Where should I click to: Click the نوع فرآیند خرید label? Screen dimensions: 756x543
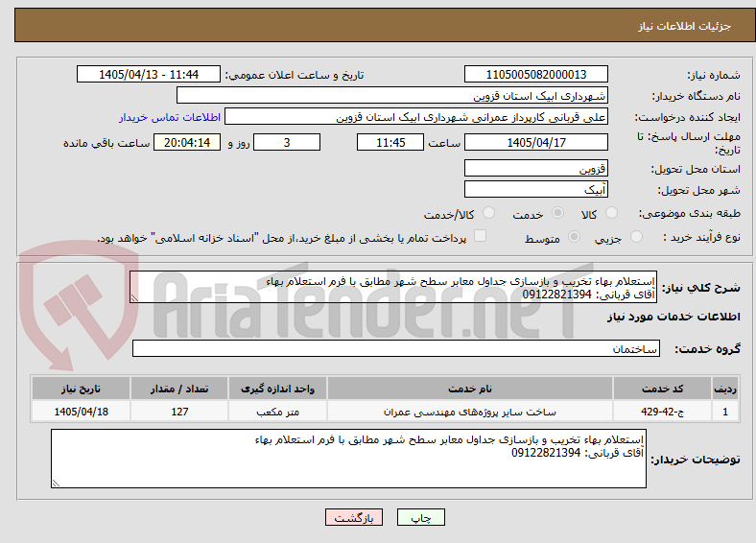coord(701,237)
